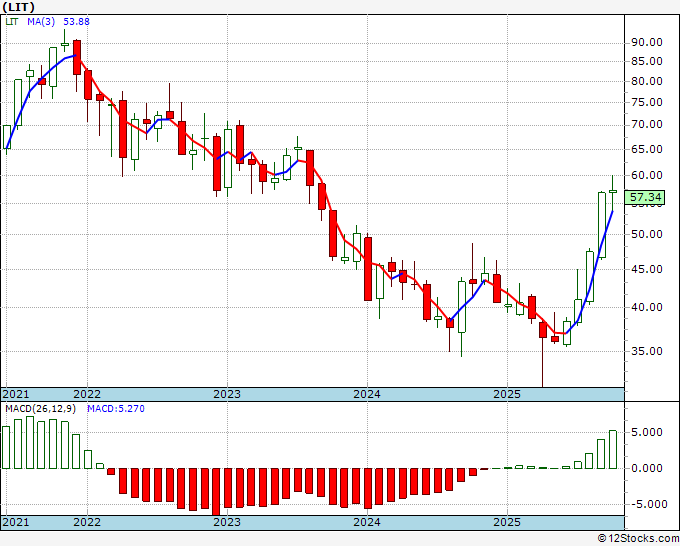Click 2025 on the price chart timeline
The height and width of the screenshot is (546, 680).
pyautogui.click(x=507, y=394)
